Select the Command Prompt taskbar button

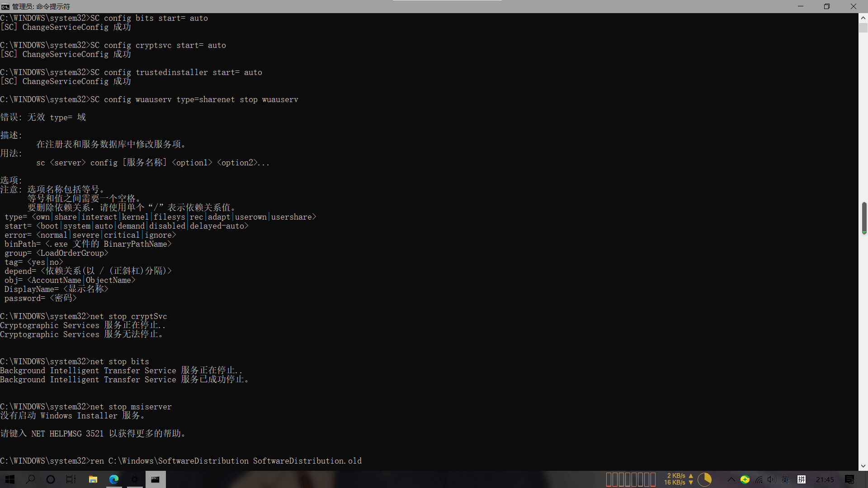coord(156,479)
